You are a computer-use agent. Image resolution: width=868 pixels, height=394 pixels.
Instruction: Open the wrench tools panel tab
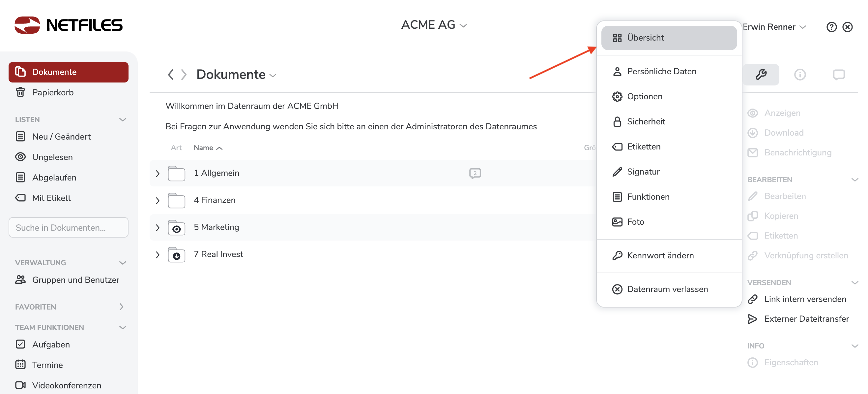click(761, 75)
